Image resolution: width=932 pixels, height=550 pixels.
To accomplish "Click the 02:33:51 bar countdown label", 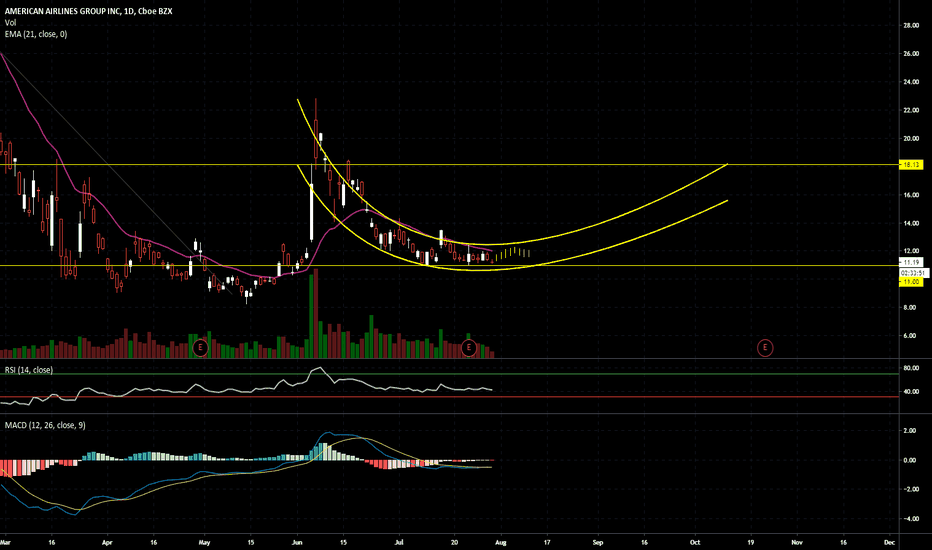I will (x=914, y=273).
